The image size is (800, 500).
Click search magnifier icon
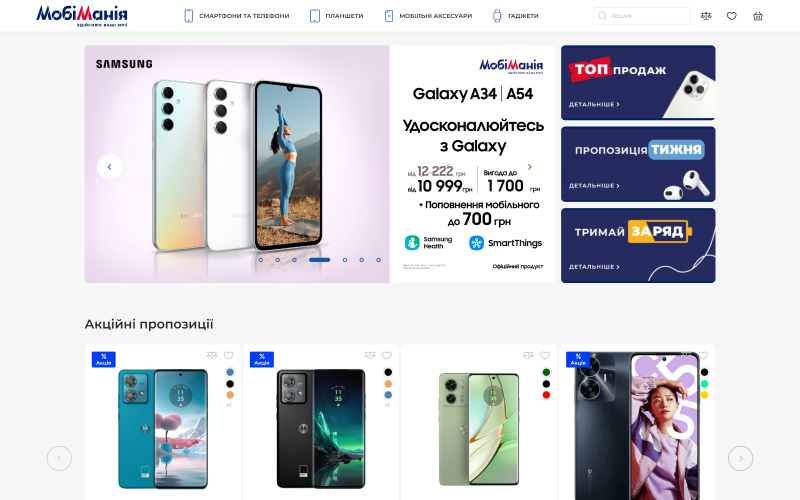click(x=603, y=16)
